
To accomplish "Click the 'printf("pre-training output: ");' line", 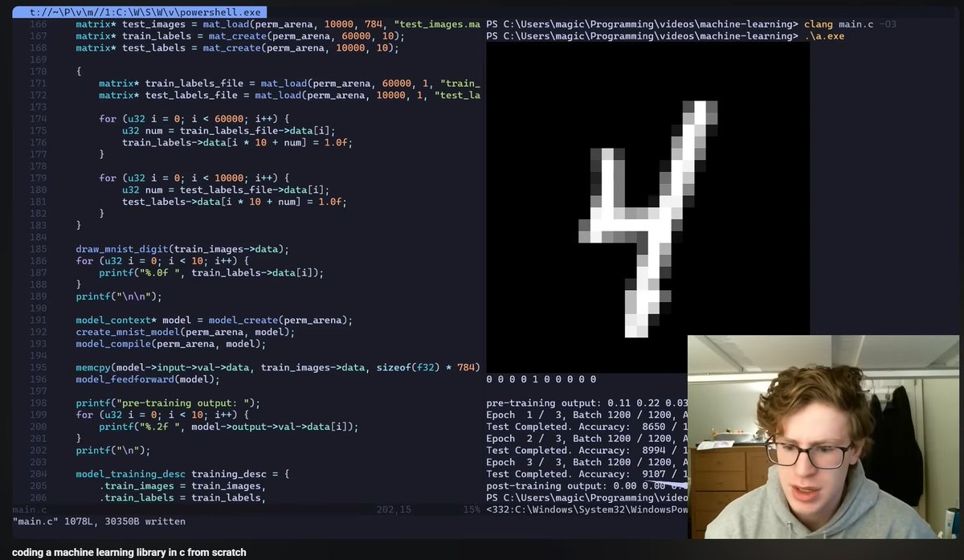I will (168, 403).
